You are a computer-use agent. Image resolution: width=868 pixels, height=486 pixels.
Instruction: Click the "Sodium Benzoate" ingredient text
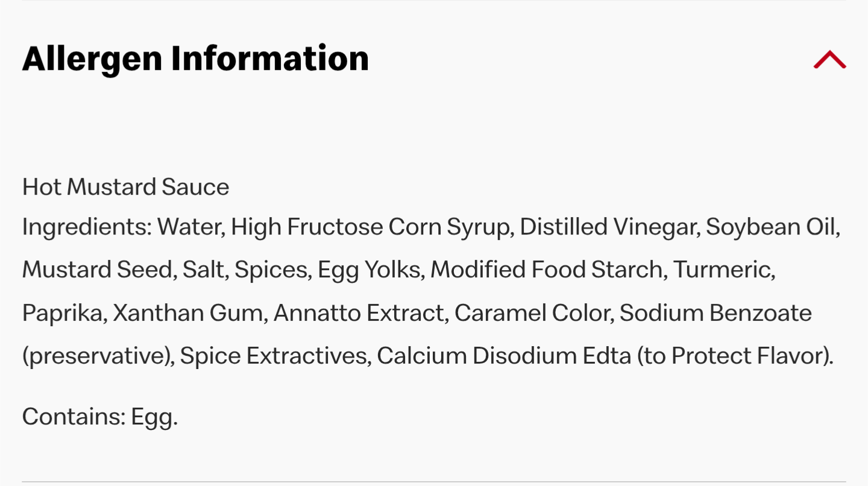(x=715, y=313)
